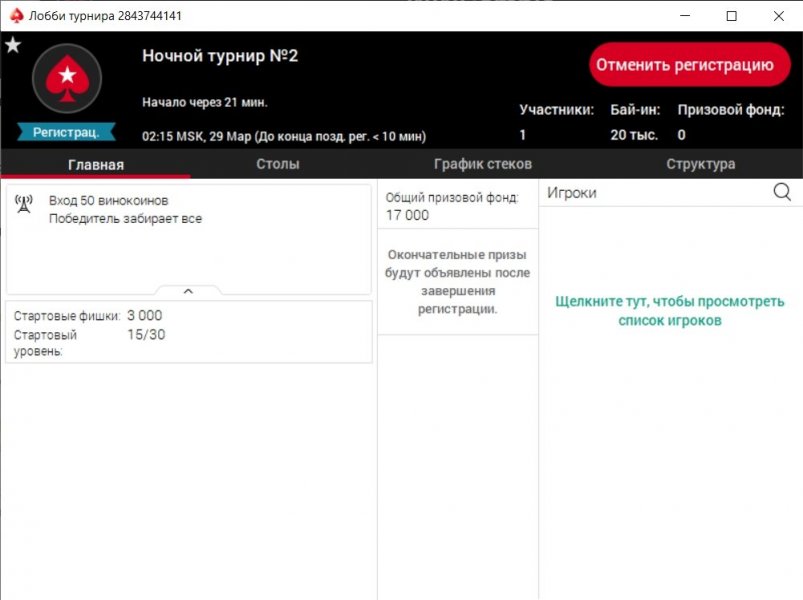
Task: Open the Главная tab
Action: [x=96, y=165]
